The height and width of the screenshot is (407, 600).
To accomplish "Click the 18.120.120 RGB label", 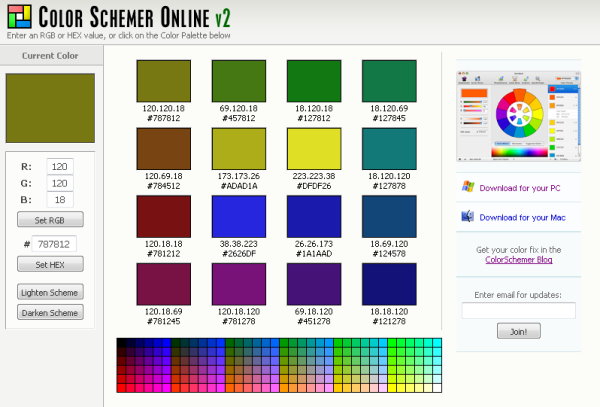I will pyautogui.click(x=389, y=176).
